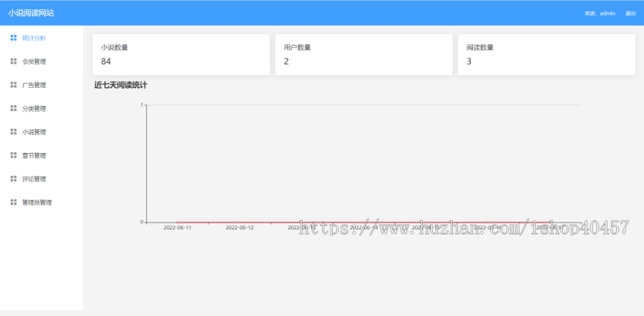Image resolution: width=644 pixels, height=316 pixels.
Task: Click the value 2 in 用户数量 card
Action: [286, 61]
